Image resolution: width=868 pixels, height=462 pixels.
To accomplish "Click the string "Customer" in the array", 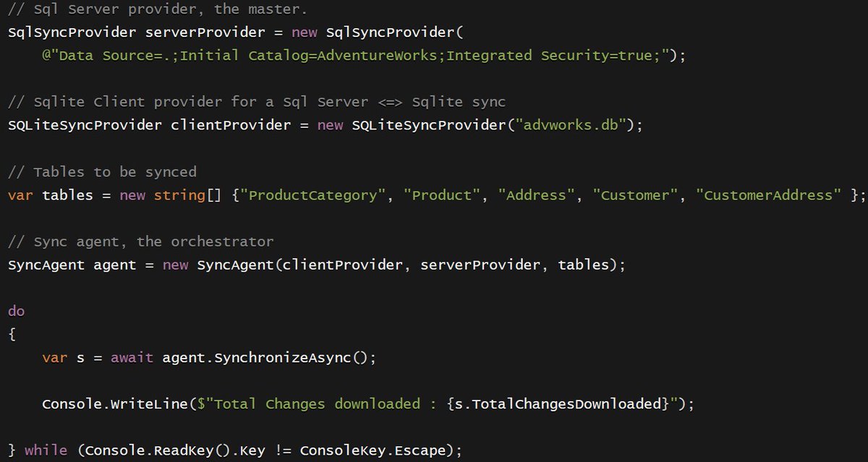I will click(635, 195).
